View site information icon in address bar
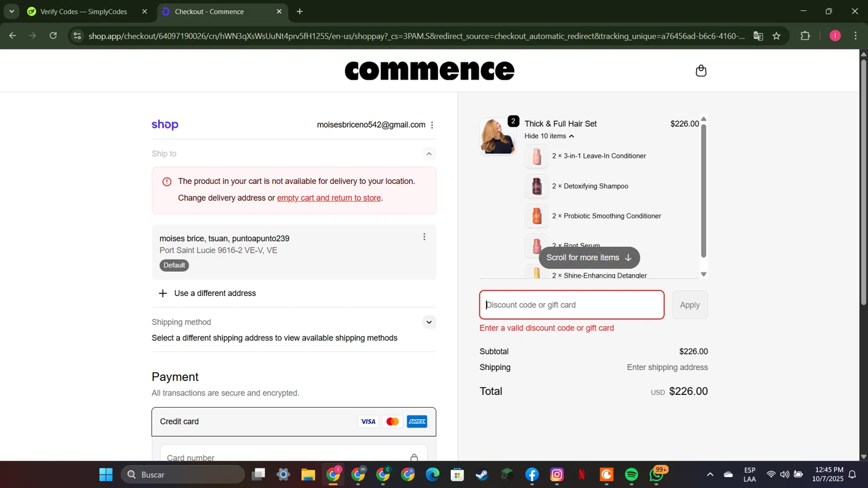 coord(77,36)
